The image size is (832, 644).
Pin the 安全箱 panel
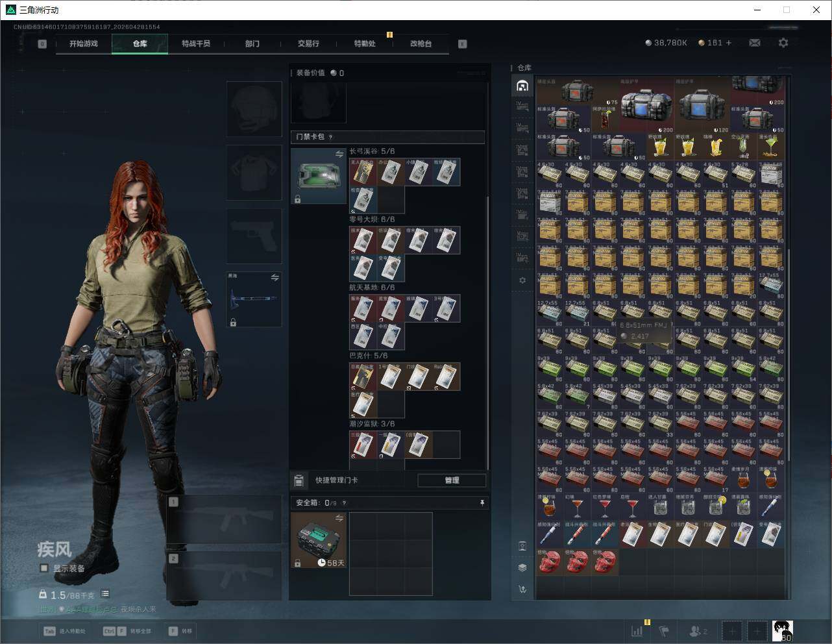[482, 502]
